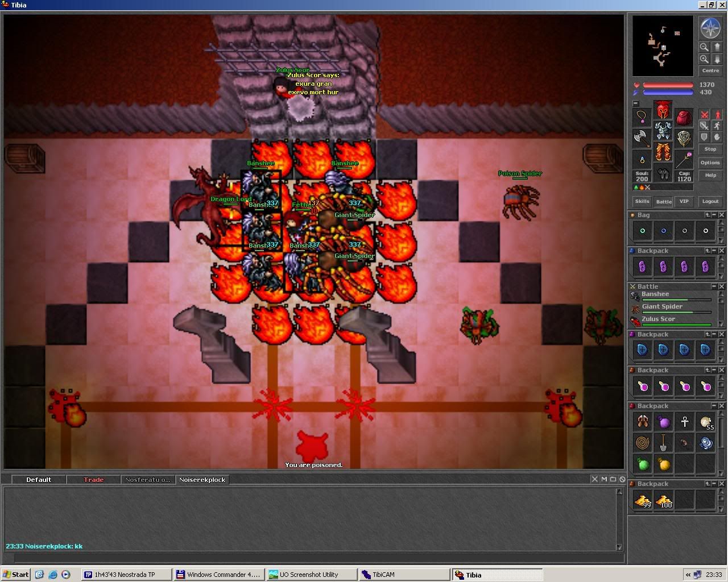Viewport: 728px width, 582px height.
Task: Pick the gold pile of 100
Action: pos(664,500)
